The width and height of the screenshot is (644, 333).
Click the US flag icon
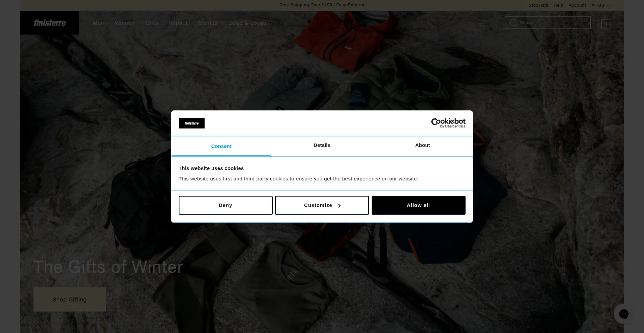[594, 5]
